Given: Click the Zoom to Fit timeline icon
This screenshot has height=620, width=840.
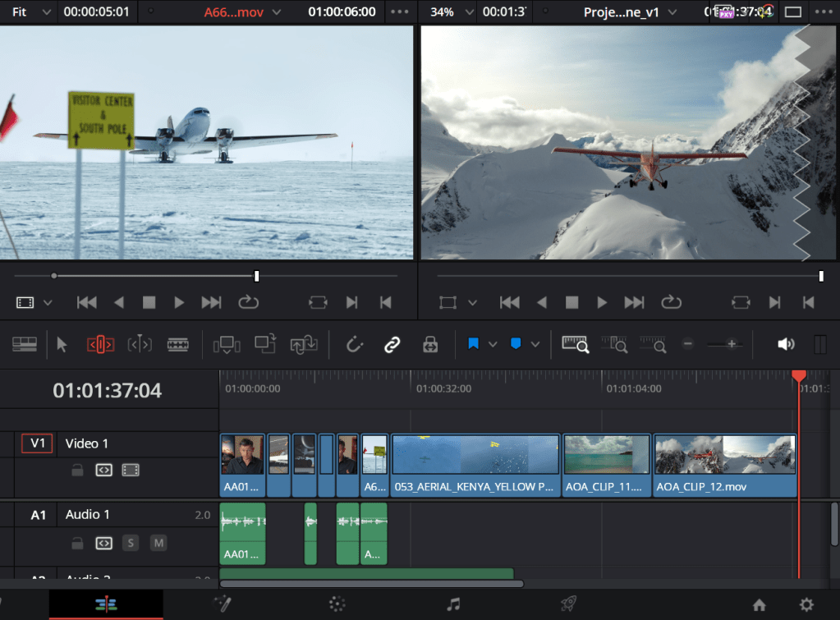Looking at the screenshot, I should point(575,345).
